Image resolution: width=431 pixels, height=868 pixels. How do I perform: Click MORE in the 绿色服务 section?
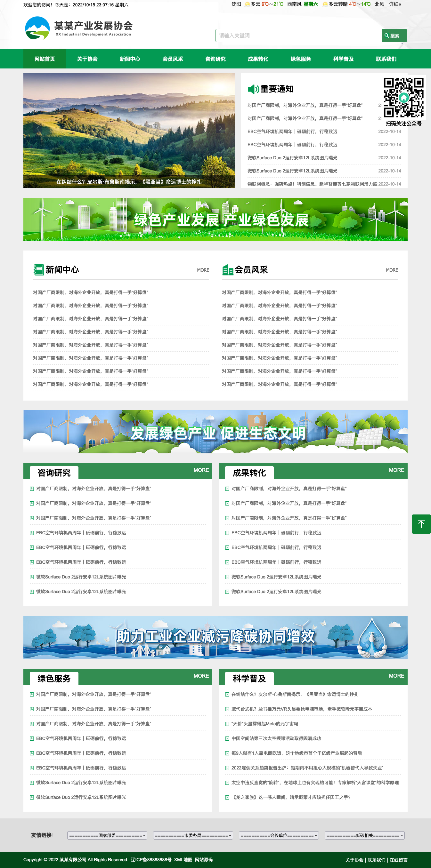tap(201, 676)
